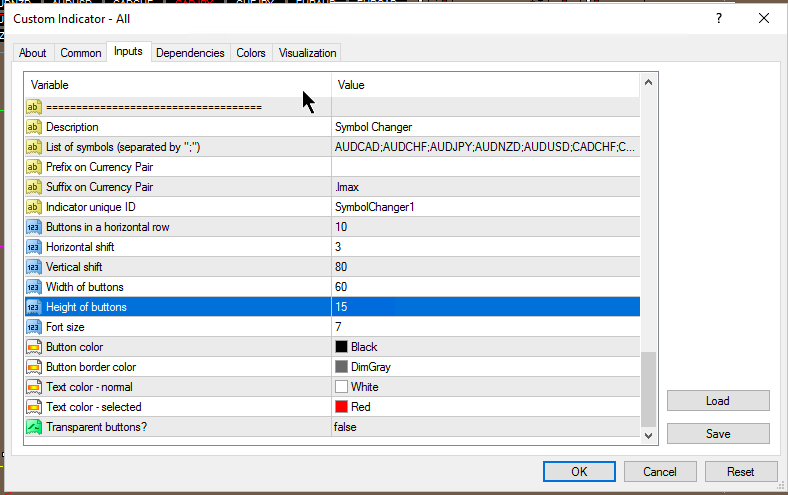Click the Cancel button
This screenshot has width=788, height=495.
click(660, 471)
